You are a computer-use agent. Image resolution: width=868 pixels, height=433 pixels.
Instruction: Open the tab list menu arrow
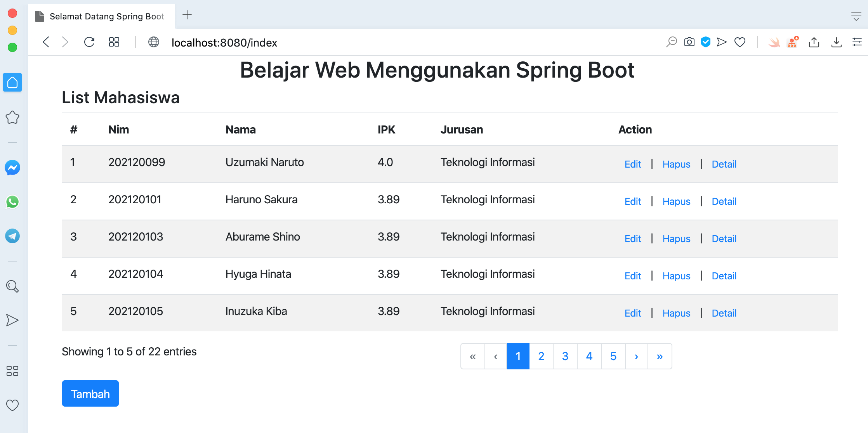[856, 16]
